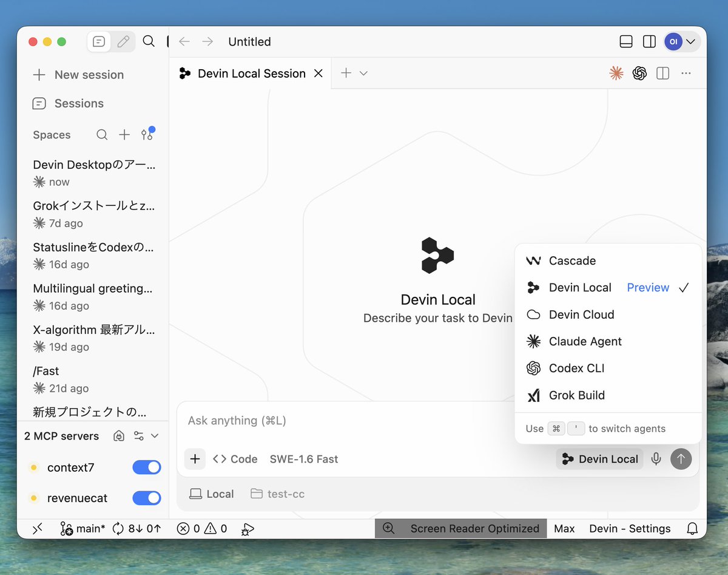Open the Multilingual greeting session
The image size is (728, 575).
(x=94, y=297)
